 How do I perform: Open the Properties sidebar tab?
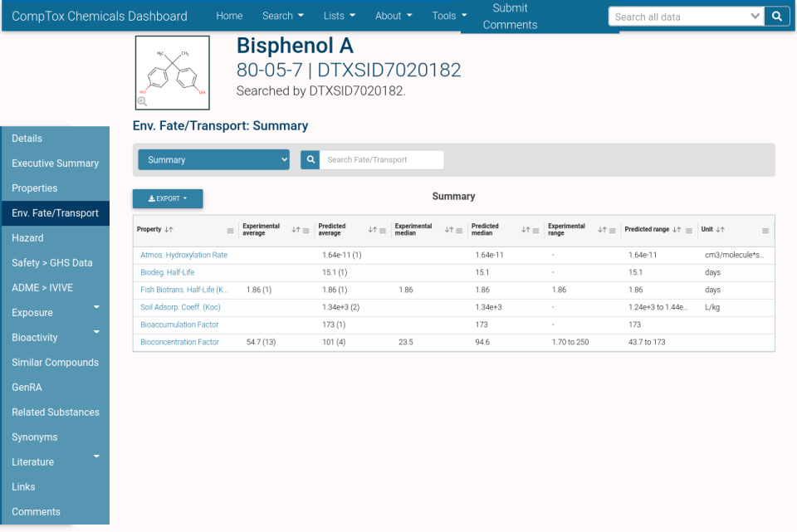pos(55,188)
